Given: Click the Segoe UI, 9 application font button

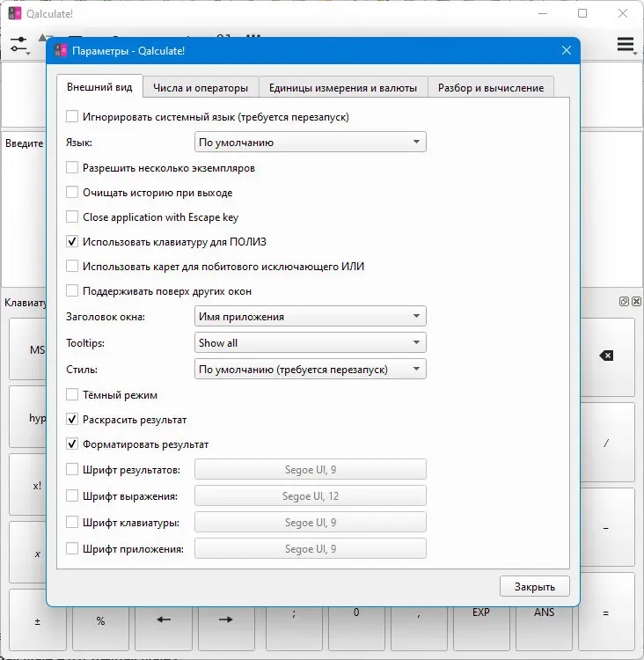Looking at the screenshot, I should coord(311,548).
